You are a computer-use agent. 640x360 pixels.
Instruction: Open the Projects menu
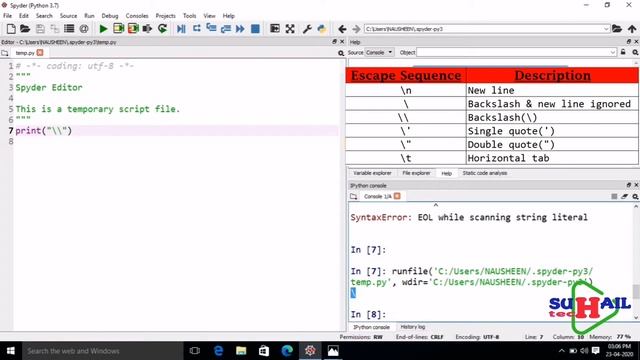(x=165, y=16)
